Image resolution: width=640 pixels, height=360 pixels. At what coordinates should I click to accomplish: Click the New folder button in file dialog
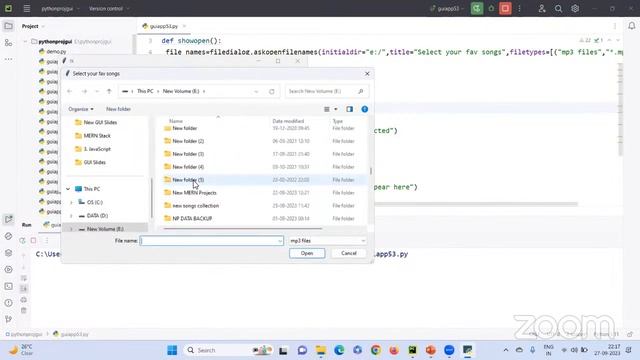point(118,109)
